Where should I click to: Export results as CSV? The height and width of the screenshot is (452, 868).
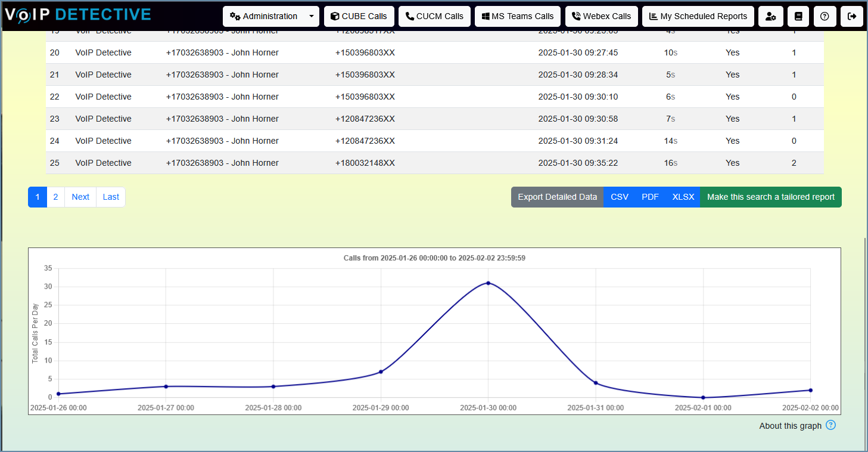(x=620, y=197)
